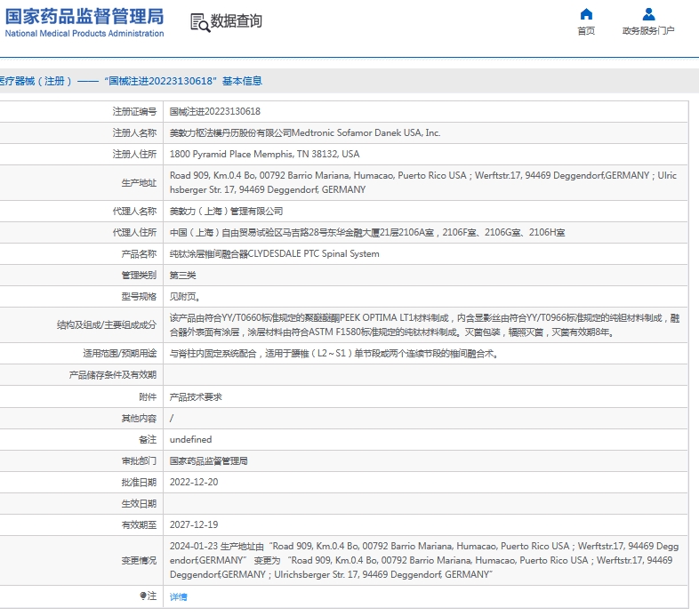
Task: Click the 1800 Pyramid Place address cell
Action: (x=264, y=154)
